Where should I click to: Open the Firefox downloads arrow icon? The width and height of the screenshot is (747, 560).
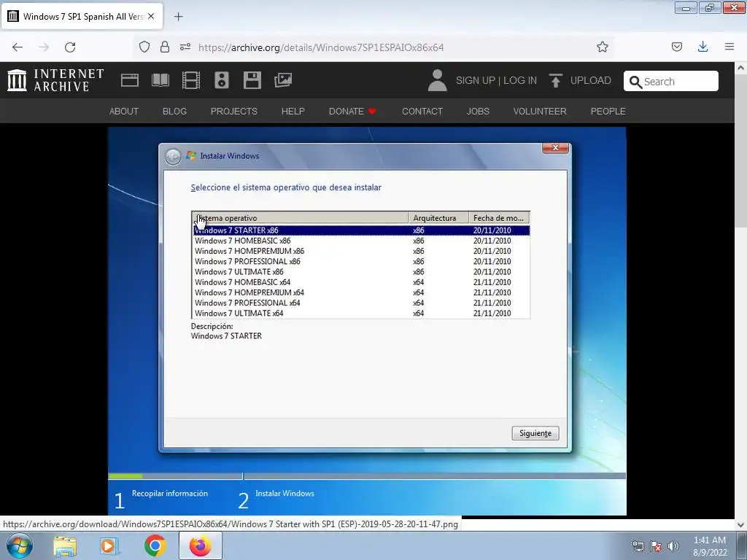[x=703, y=47]
